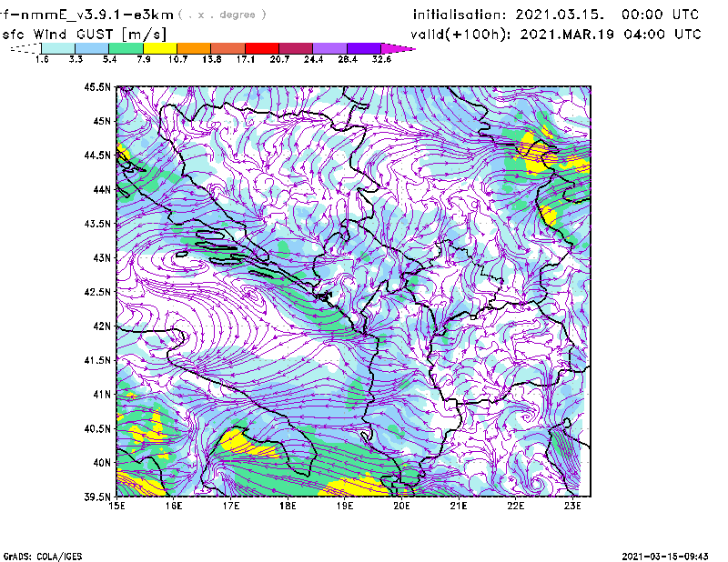Viewport: 728px width, 562px height.
Task: Click the red 17.1–20.7 legend swatch
Action: click(x=262, y=48)
